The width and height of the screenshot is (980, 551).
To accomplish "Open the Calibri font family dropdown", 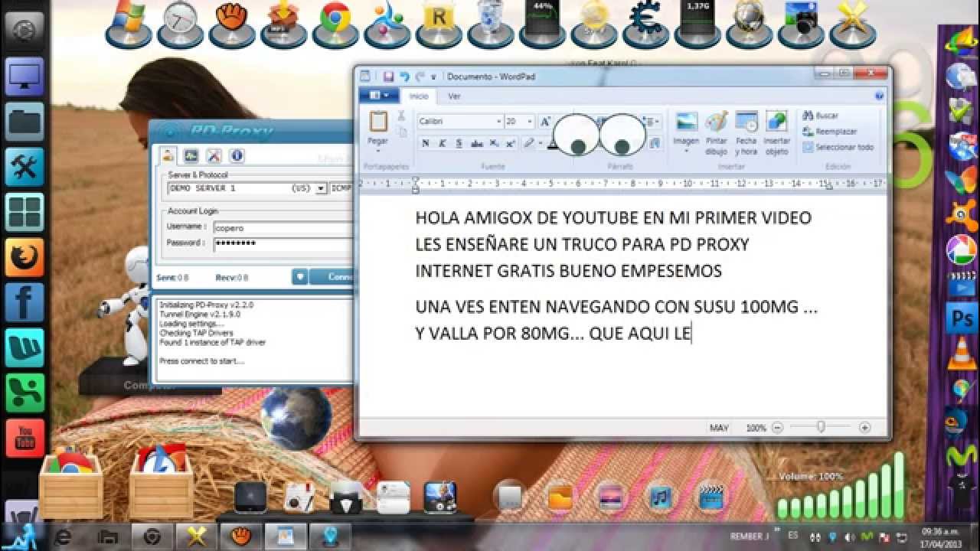I will [x=499, y=121].
